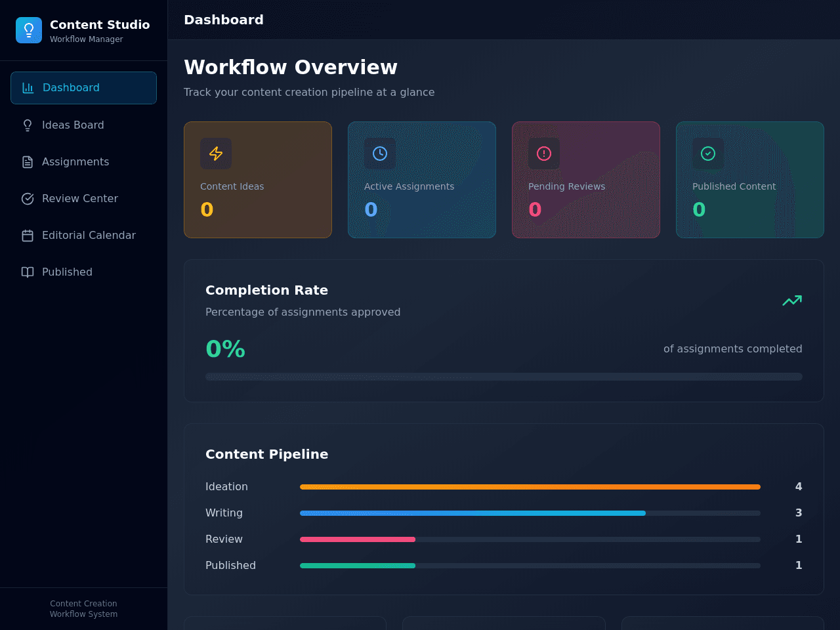Click the Review pipeline label

point(224,539)
